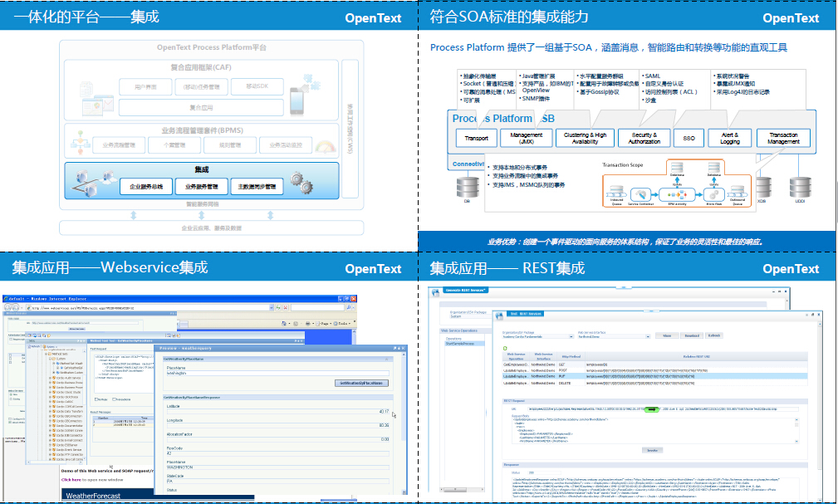The width and height of the screenshot is (838, 504).
Task: Open the IE Tools menu
Action: click(x=342, y=323)
